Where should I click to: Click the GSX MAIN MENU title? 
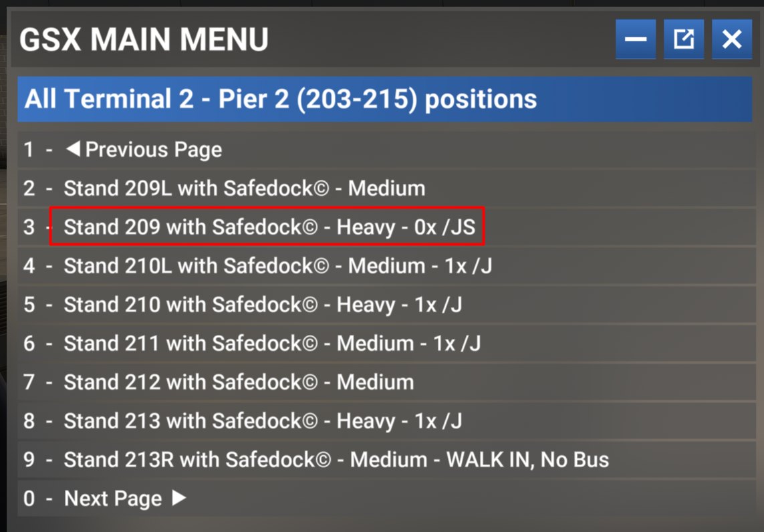click(144, 40)
